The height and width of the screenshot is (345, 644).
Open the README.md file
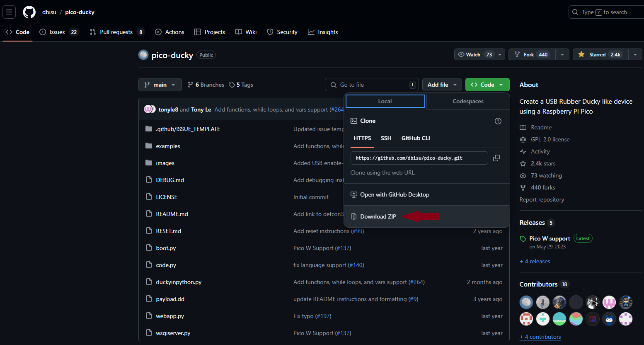tap(172, 214)
